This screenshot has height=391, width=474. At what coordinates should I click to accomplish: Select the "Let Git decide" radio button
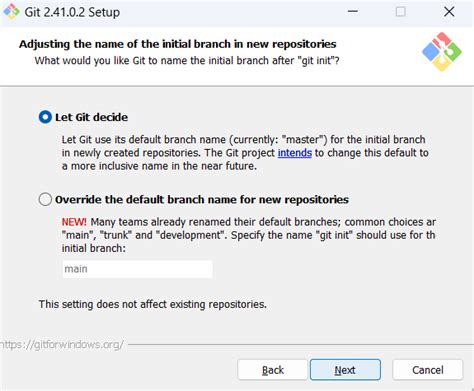coord(45,117)
